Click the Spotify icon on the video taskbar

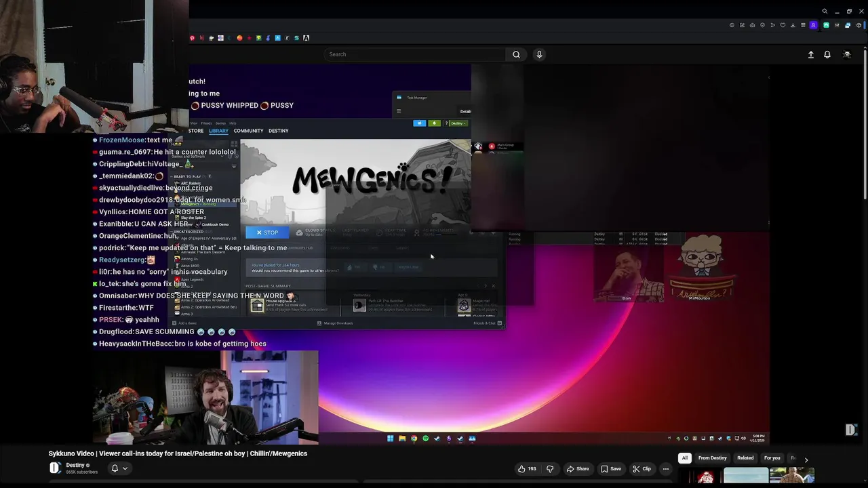coord(425,439)
